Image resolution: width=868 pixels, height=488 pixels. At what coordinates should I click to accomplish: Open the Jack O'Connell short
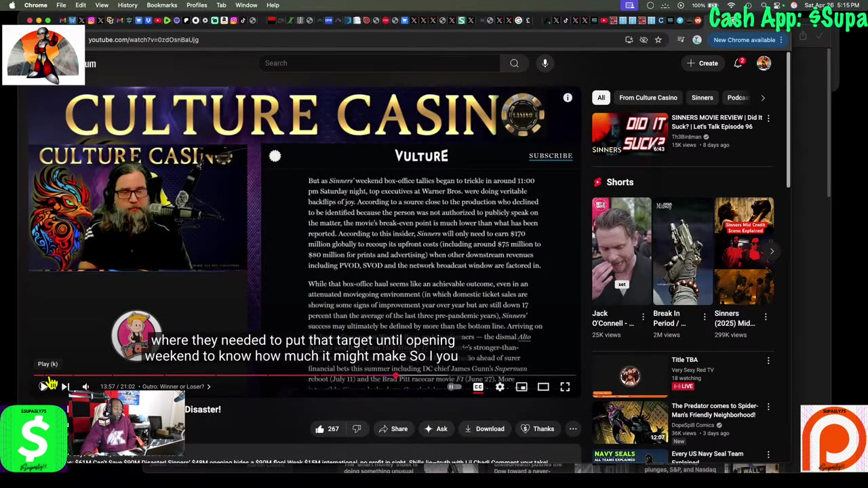click(x=621, y=251)
